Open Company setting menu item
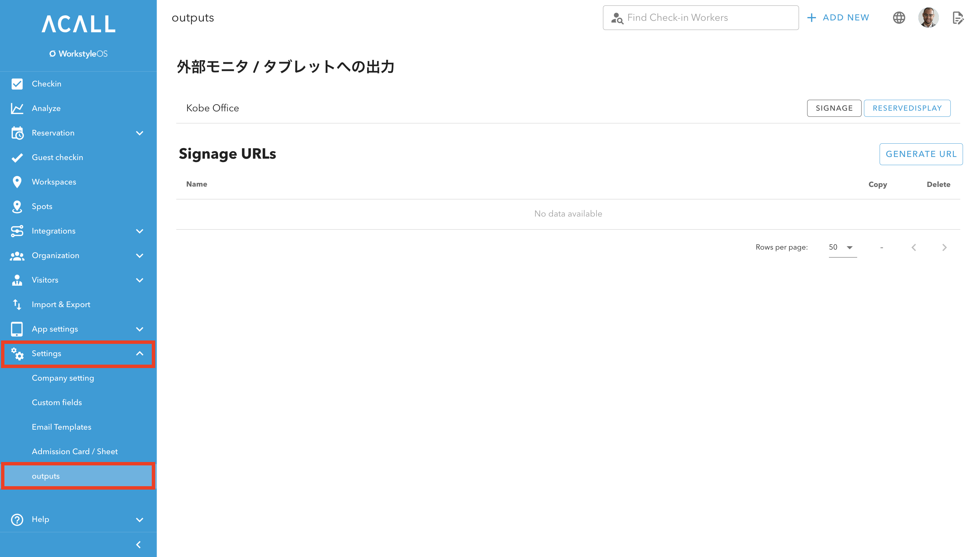This screenshot has width=980, height=557. click(63, 378)
